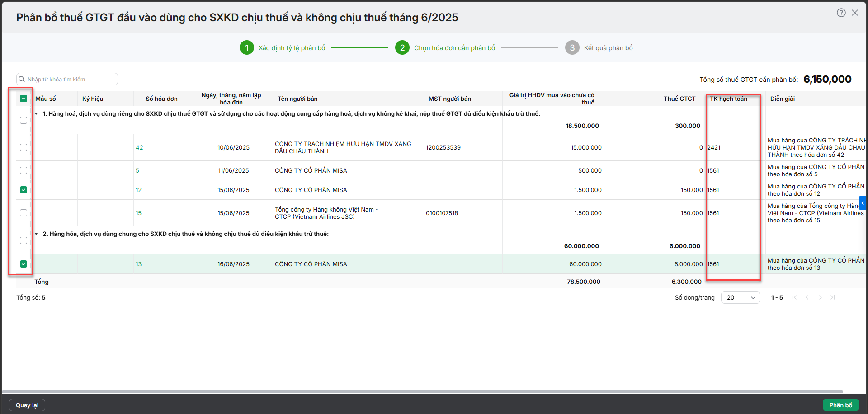Click the 'Tổng số: 5' record count
Viewport: 868px width, 414px height.
coord(31,297)
